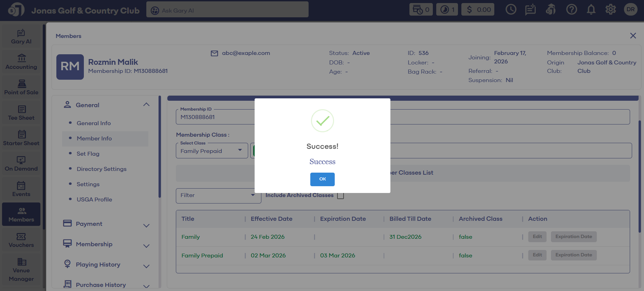Viewport: 644px width, 291px height.
Task: Click the Ask Gary AI search field
Action: [x=227, y=10]
